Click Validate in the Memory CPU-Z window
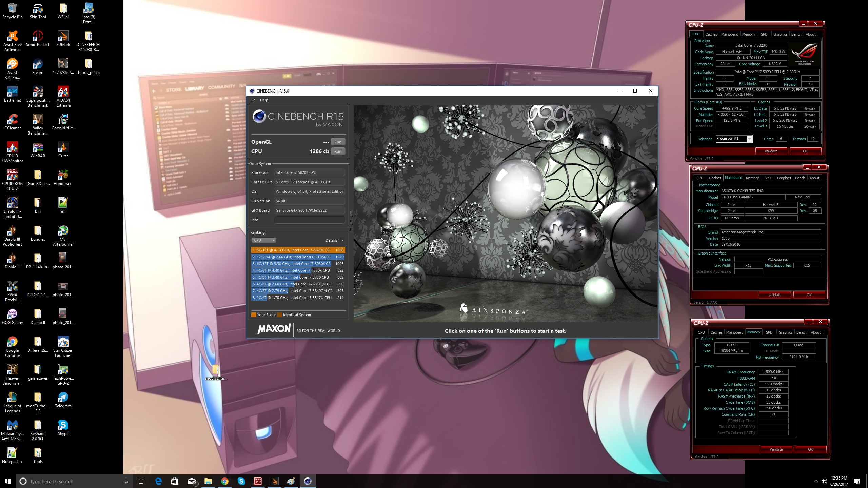 (776, 449)
